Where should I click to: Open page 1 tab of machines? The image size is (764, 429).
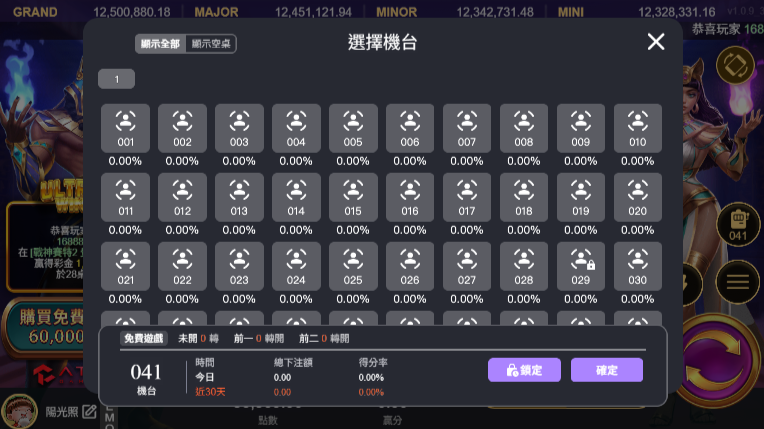[x=116, y=79]
